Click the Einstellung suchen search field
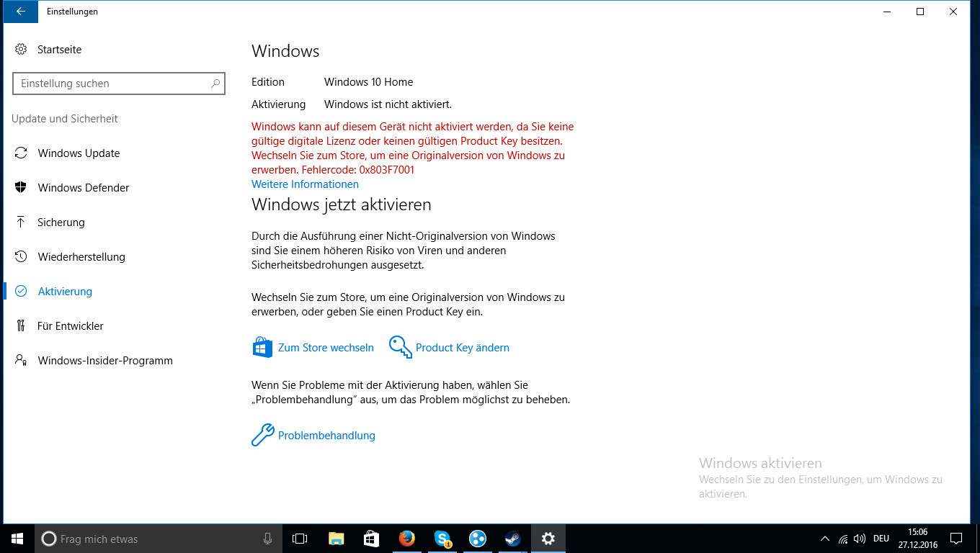 tap(119, 84)
